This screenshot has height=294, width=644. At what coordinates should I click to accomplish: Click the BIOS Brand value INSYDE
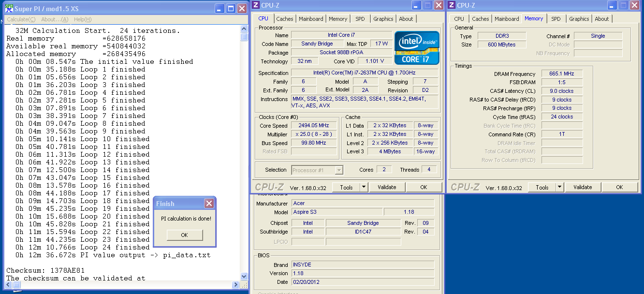(x=363, y=265)
